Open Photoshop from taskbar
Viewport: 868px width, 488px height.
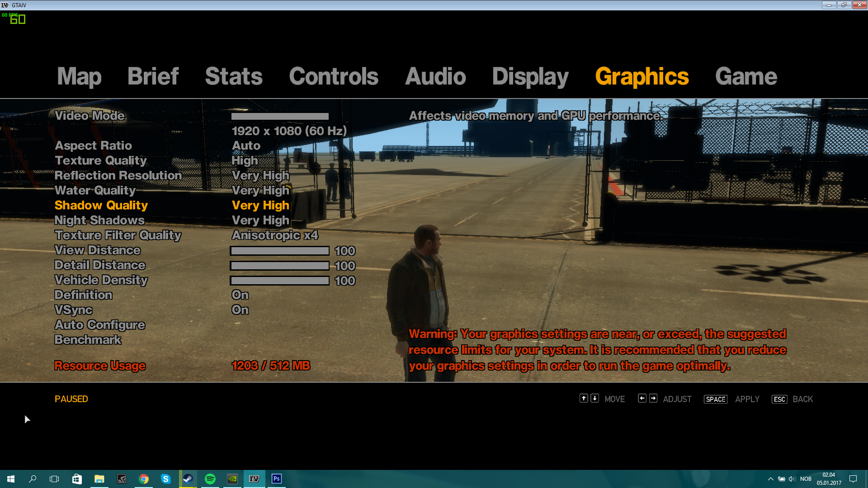tap(277, 479)
